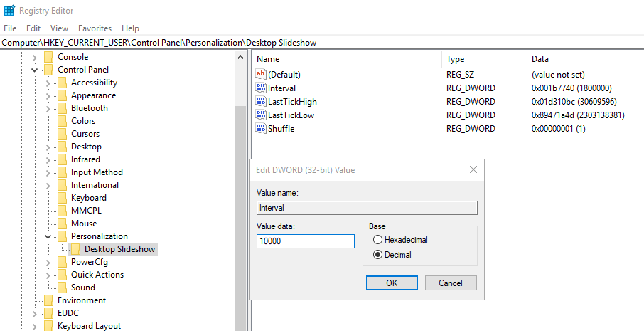
Task: Expand the Accessibility key
Action: [48, 83]
